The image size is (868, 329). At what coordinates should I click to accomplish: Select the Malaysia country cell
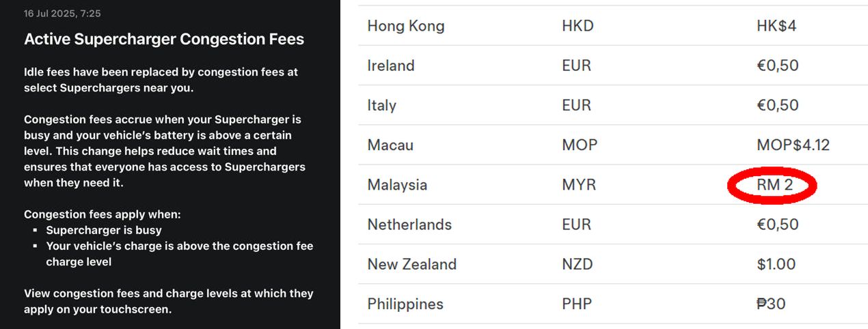click(x=397, y=185)
